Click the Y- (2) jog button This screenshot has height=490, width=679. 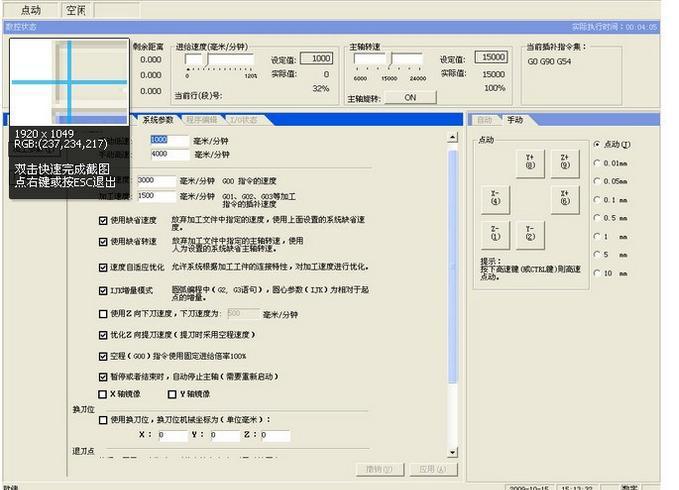(530, 234)
